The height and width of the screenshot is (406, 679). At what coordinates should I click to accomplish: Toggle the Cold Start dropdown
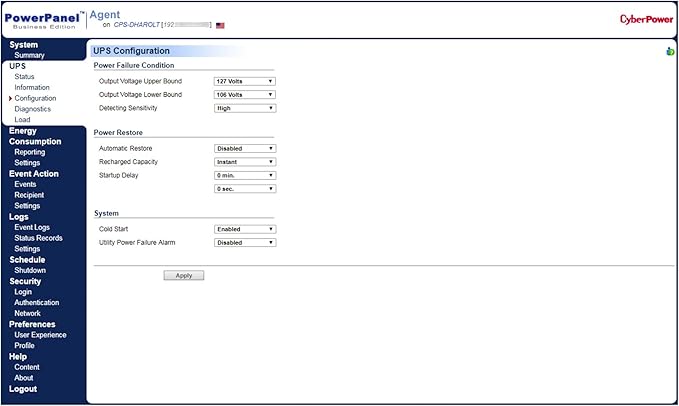245,229
